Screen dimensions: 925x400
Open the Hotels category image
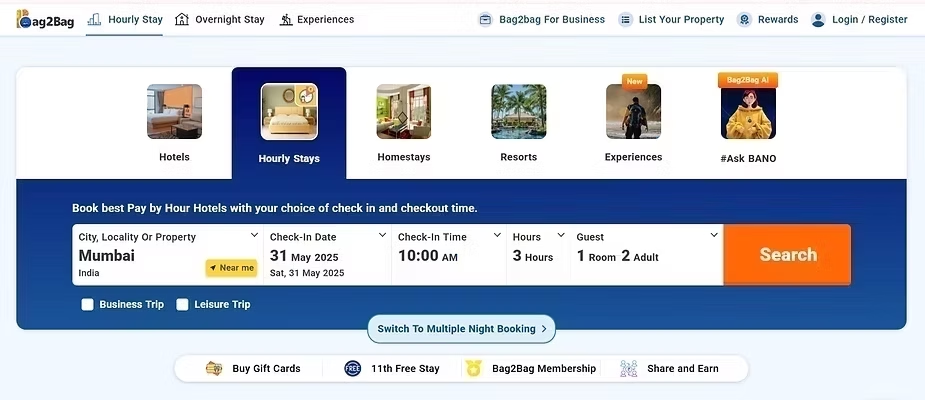point(175,112)
